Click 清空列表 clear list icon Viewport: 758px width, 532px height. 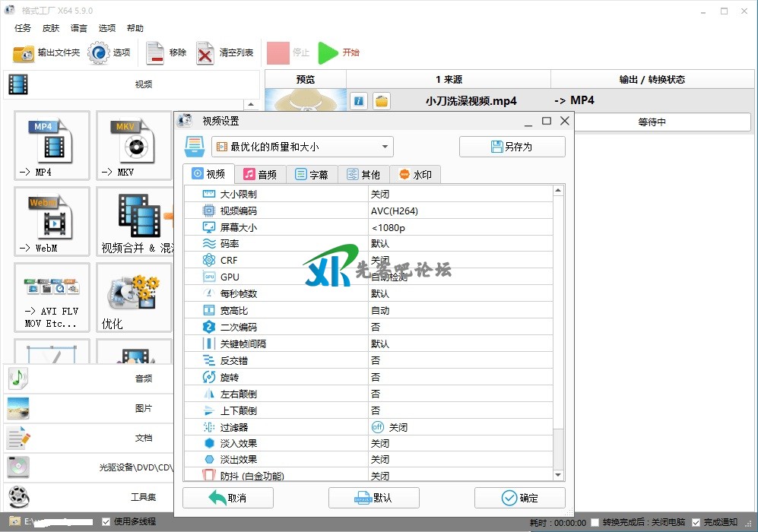point(205,53)
